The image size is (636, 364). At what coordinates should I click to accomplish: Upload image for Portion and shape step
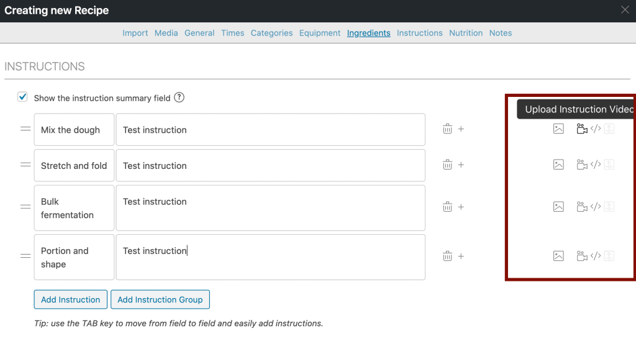tap(558, 256)
